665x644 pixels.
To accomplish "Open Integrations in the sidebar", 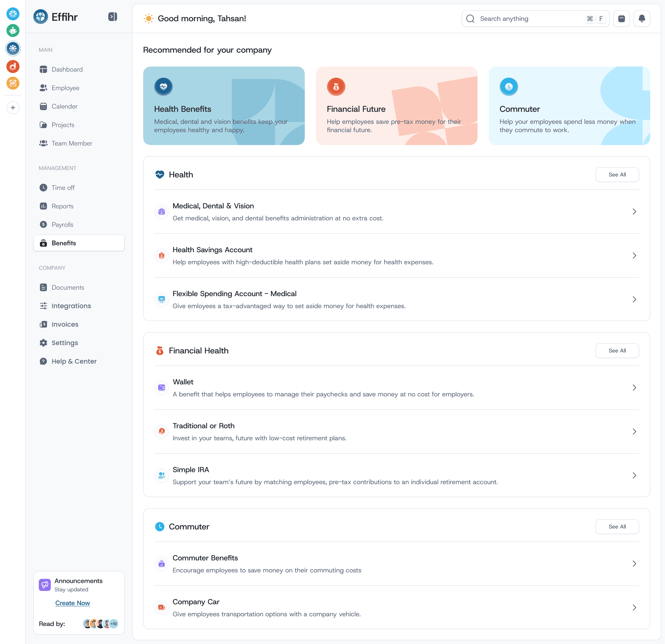I will (79, 306).
